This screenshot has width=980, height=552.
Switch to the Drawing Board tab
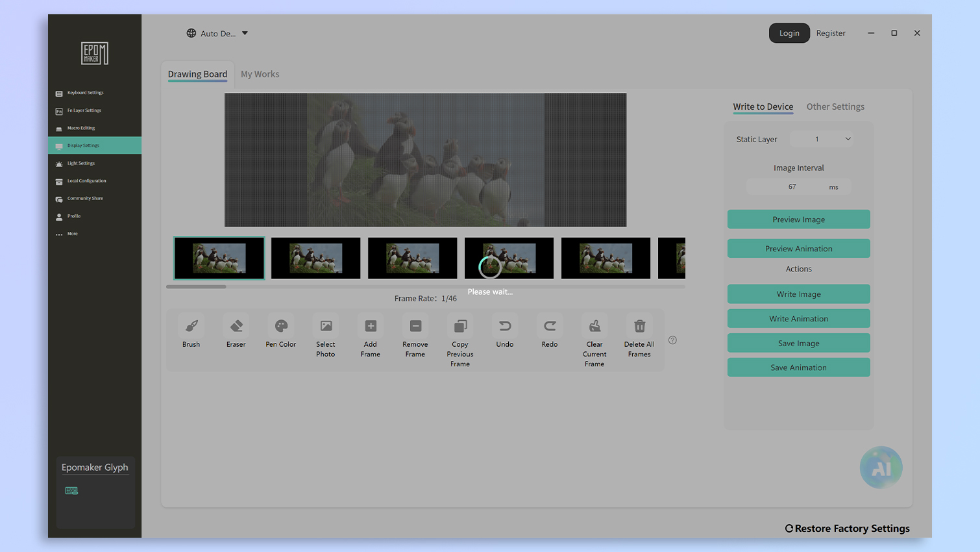(197, 74)
